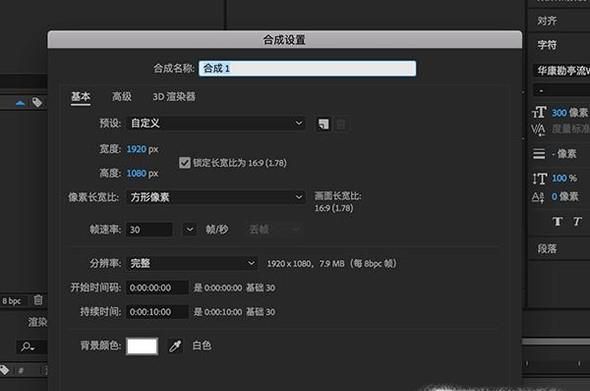
Task: Click the font size icon in Character panel
Action: [x=539, y=112]
